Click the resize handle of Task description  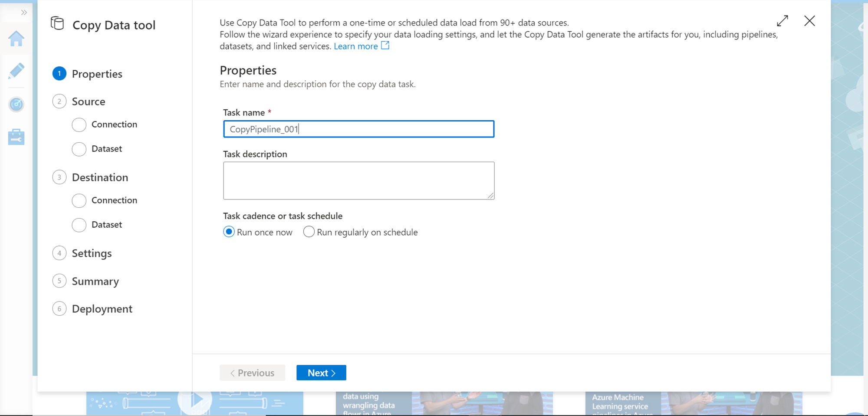(x=490, y=196)
